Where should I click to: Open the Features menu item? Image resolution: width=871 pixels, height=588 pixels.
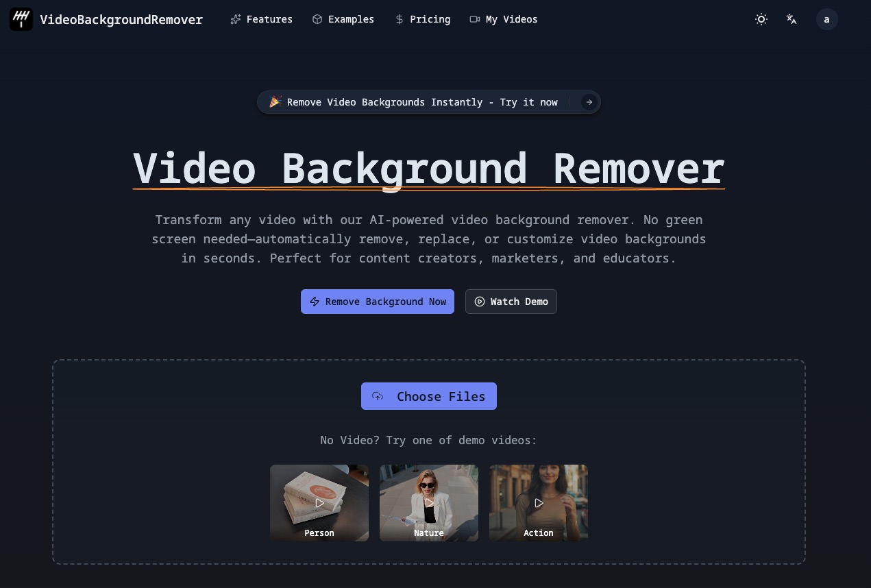pyautogui.click(x=261, y=19)
